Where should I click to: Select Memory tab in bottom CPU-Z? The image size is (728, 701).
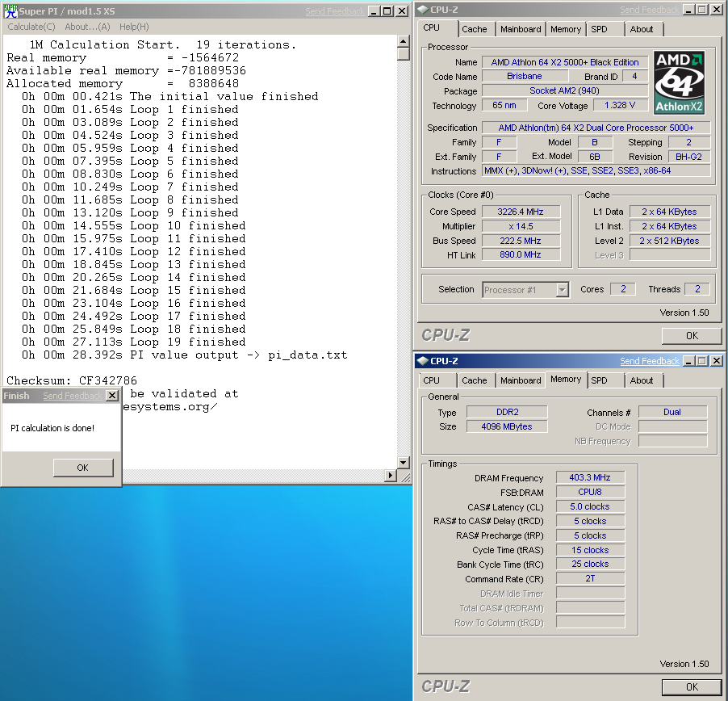(x=566, y=379)
